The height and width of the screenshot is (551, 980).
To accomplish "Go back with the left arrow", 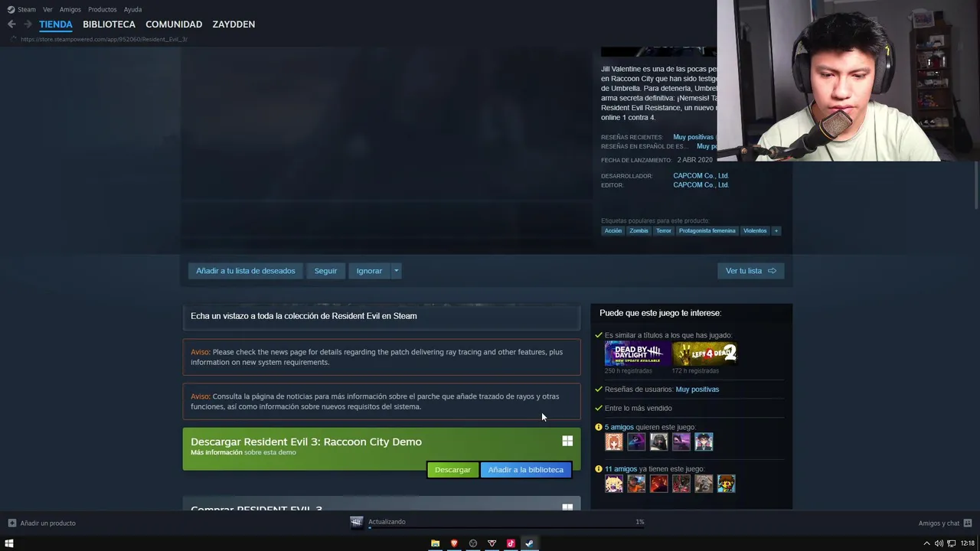I will coord(11,24).
